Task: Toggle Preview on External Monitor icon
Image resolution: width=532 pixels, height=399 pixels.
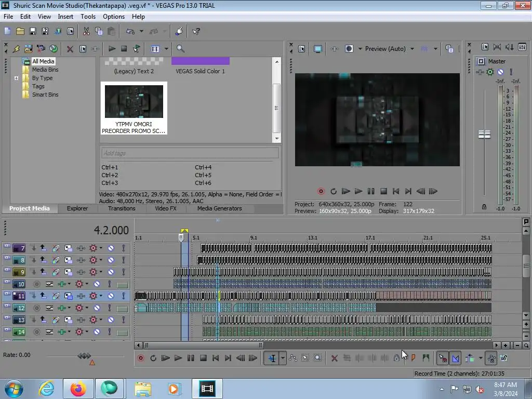Action: click(x=318, y=49)
